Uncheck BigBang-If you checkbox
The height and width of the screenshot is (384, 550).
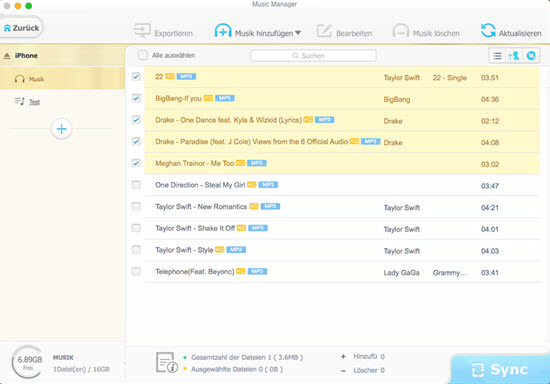click(136, 98)
